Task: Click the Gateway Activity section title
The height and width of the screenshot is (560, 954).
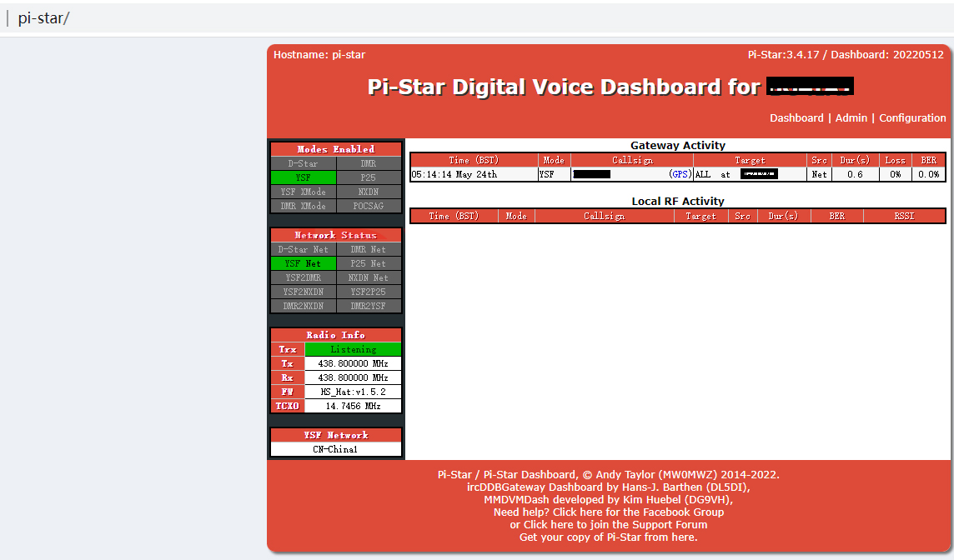Action: 678,145
